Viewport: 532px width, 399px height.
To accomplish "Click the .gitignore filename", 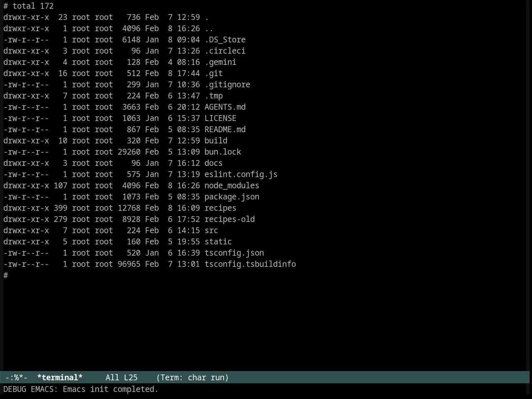I will click(x=227, y=84).
